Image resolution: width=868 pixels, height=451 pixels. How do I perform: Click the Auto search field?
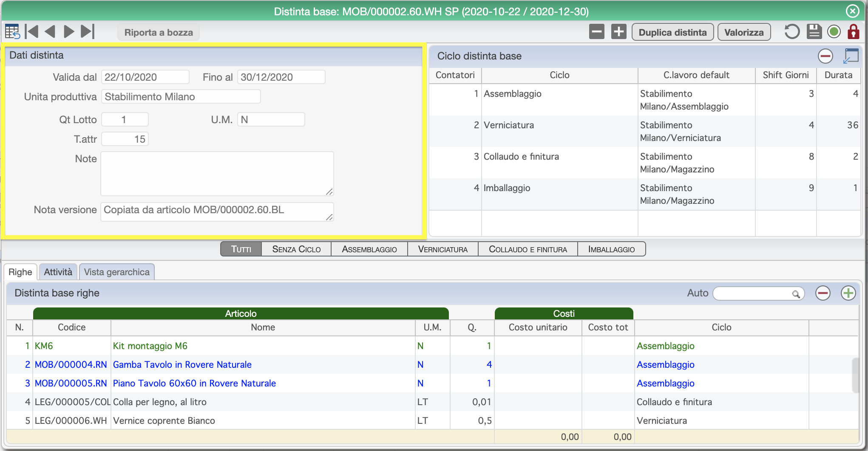click(x=758, y=293)
